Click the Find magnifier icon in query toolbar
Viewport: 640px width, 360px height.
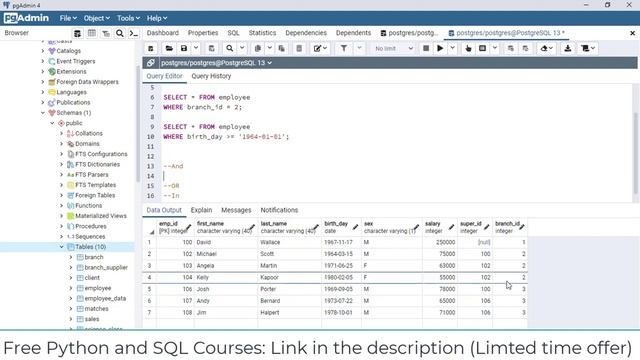pos(230,48)
